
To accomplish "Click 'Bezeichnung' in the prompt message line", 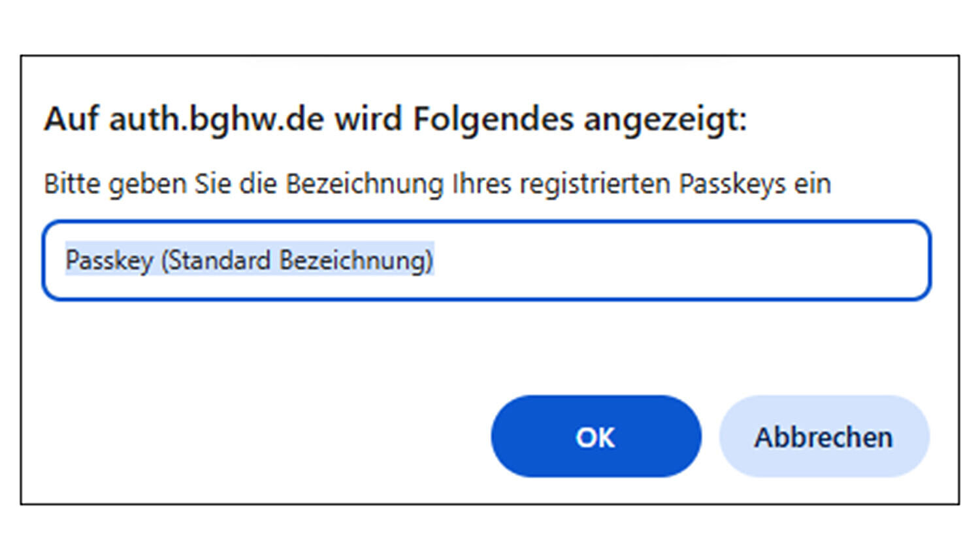I will pos(365,184).
